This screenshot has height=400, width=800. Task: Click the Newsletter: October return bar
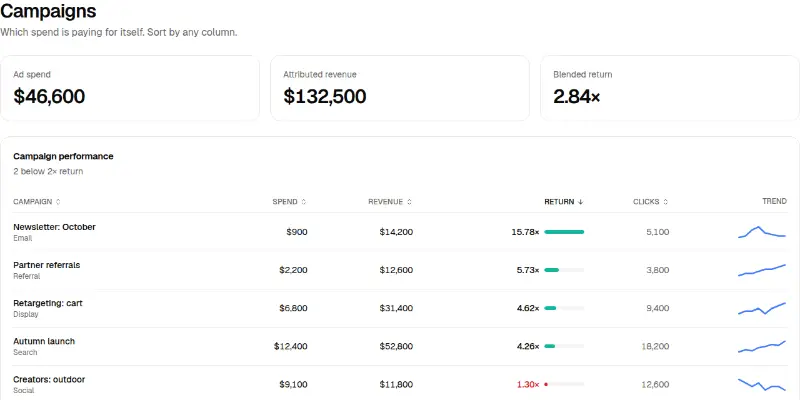coord(564,232)
